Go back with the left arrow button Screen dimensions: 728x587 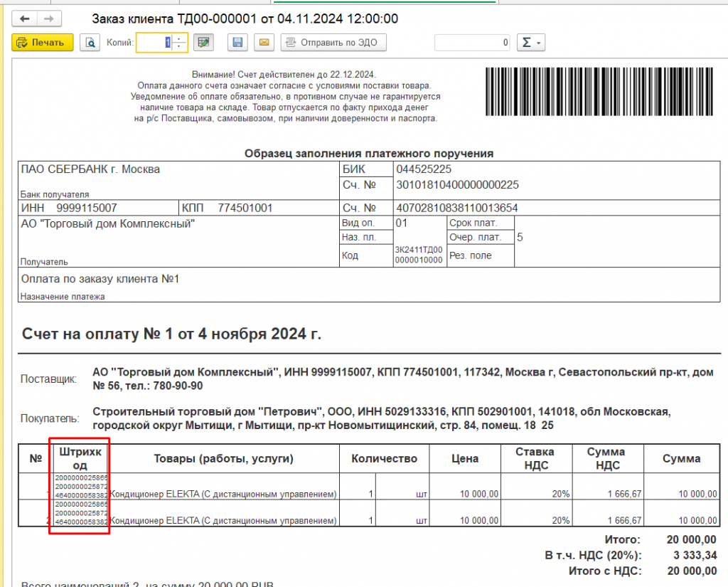pyautogui.click(x=25, y=19)
